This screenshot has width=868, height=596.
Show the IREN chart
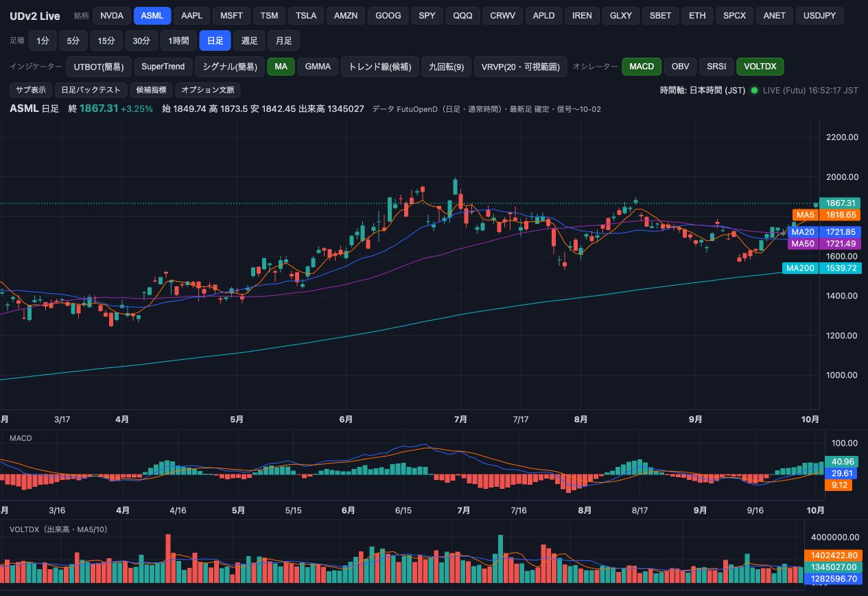(582, 16)
